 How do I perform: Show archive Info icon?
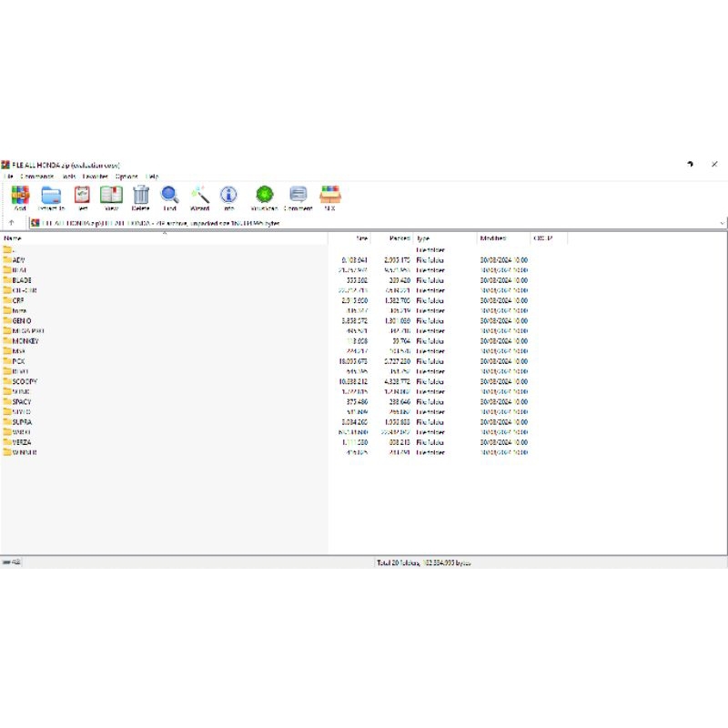[x=228, y=196]
